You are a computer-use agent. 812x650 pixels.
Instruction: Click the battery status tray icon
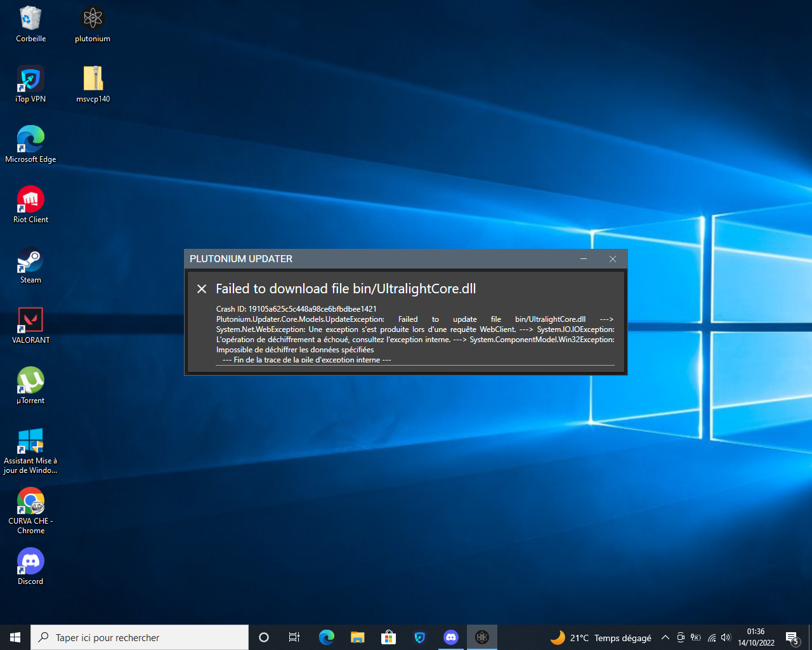click(696, 638)
